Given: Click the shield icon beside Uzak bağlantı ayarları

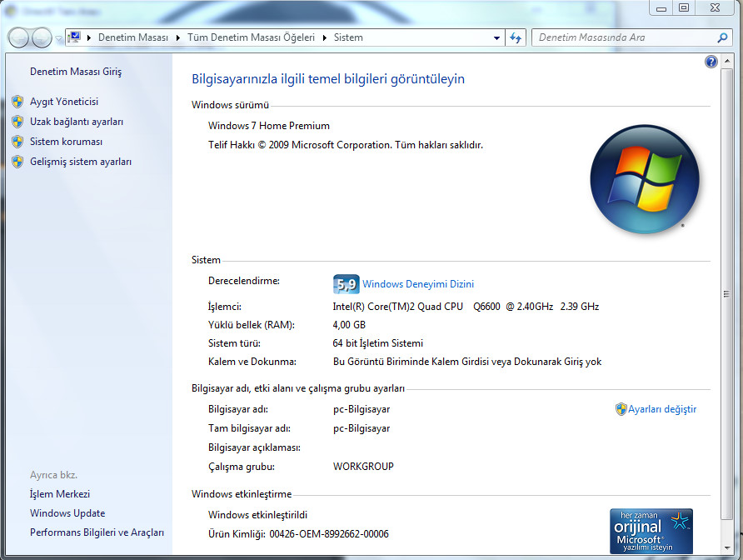Looking at the screenshot, I should [17, 122].
